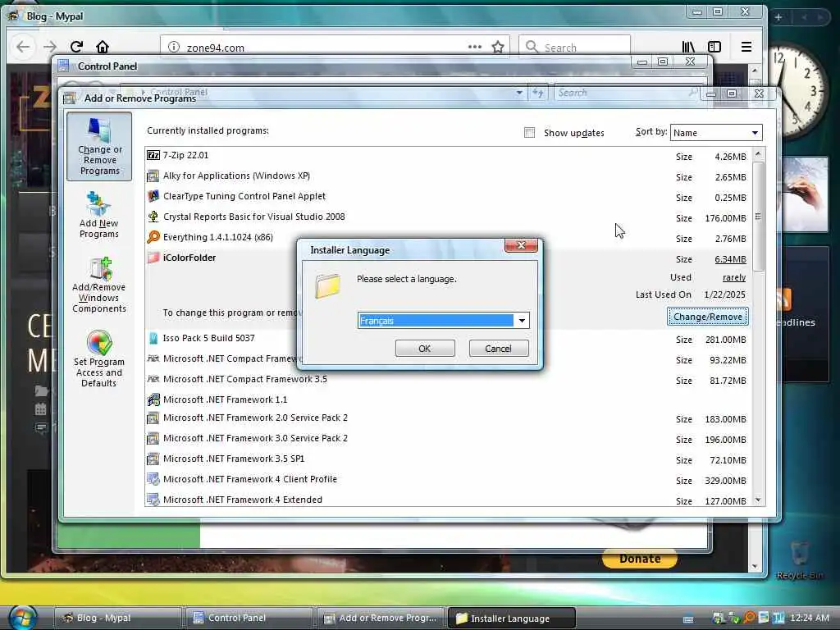The height and width of the screenshot is (630, 840).
Task: Open Add/Remove Windows Components
Action: point(98,285)
